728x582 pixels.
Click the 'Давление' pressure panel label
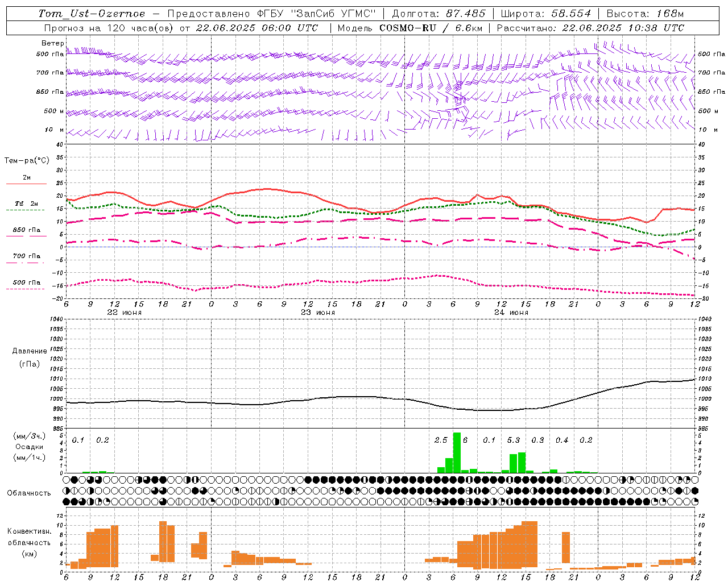point(30,351)
